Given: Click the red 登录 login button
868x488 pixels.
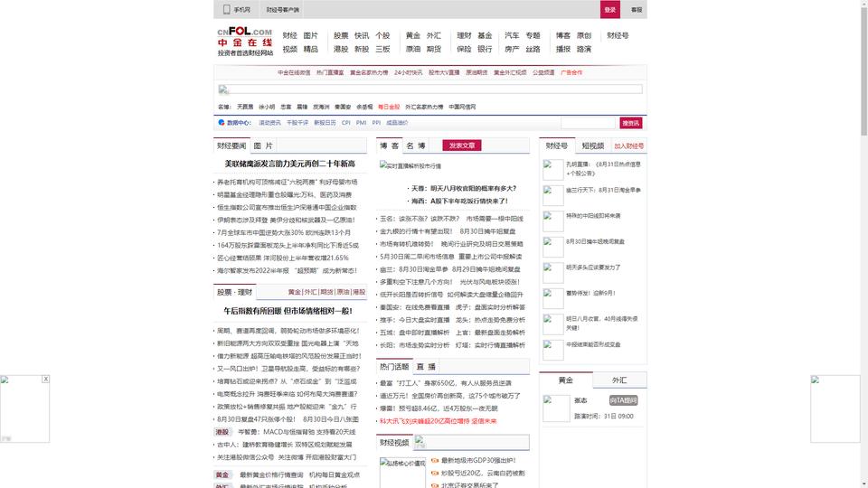Looking at the screenshot, I should coord(610,9).
